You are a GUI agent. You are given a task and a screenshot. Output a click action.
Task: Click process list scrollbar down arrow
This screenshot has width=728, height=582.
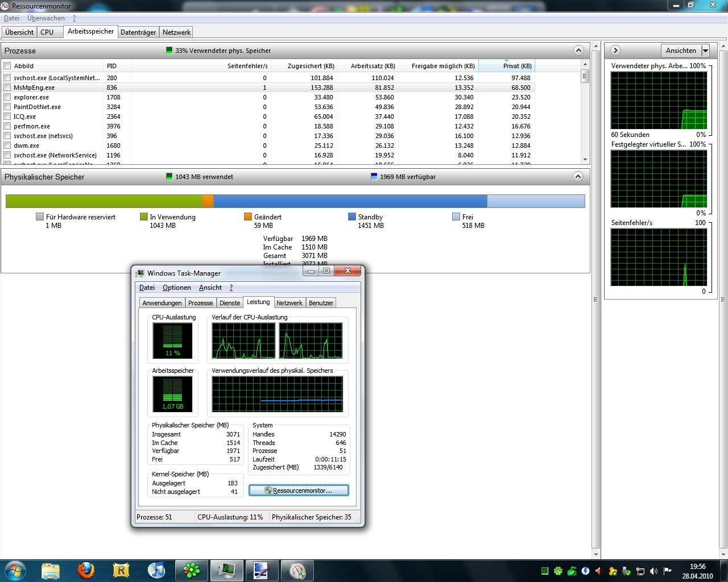pos(585,160)
